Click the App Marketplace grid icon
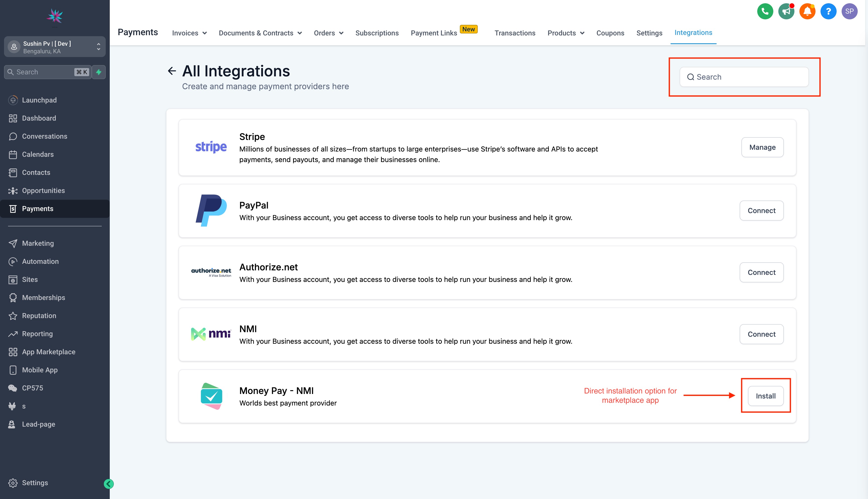Viewport: 868px width, 499px height. click(13, 352)
